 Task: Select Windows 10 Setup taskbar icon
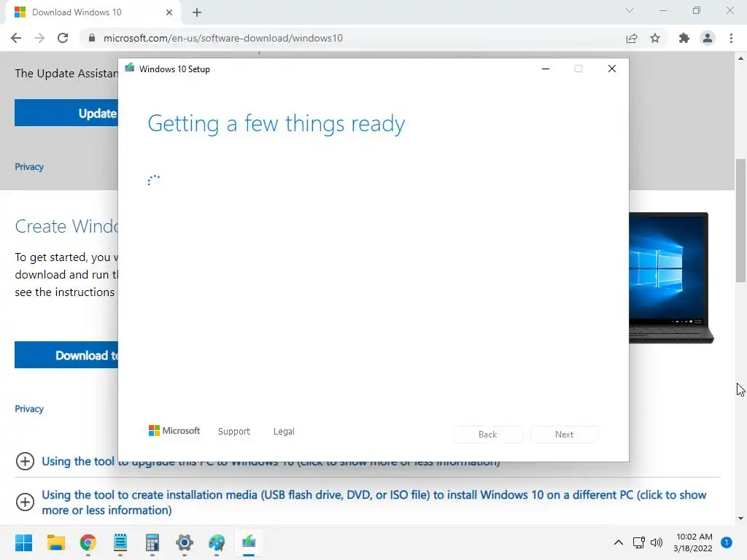249,542
